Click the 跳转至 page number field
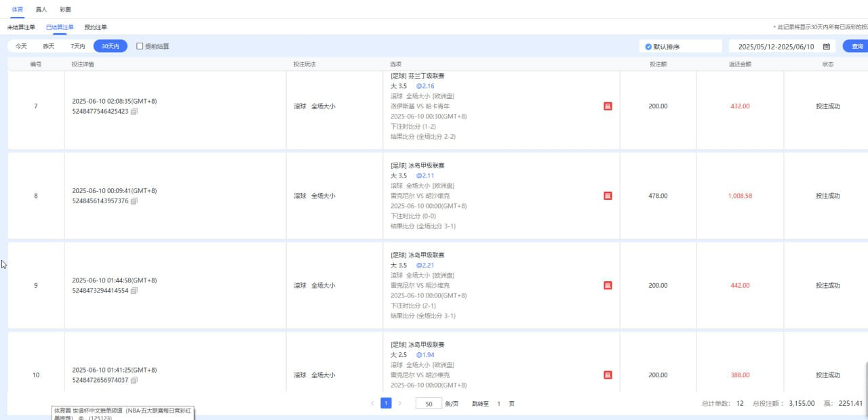The height and width of the screenshot is (420, 868). 499,404
